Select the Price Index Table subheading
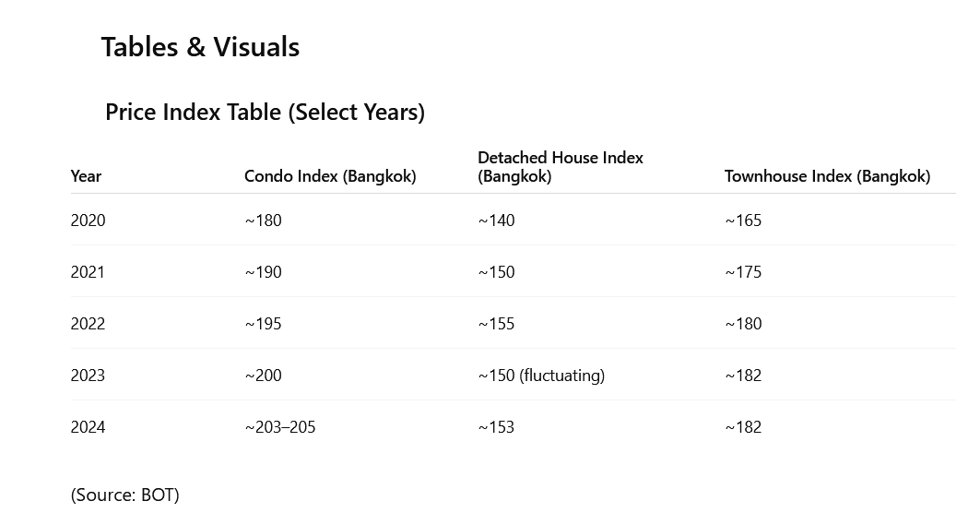This screenshot has width=980, height=513. 265,112
